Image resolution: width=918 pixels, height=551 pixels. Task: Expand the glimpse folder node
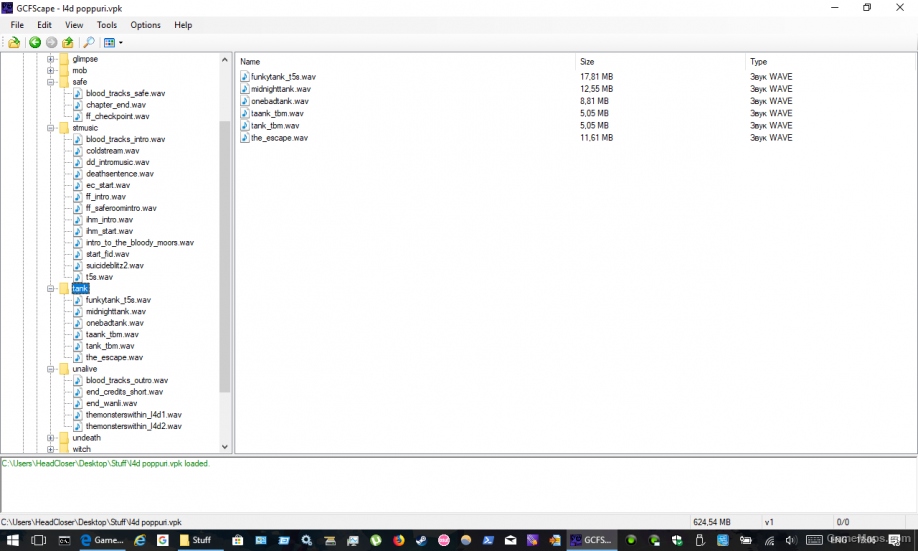50,59
